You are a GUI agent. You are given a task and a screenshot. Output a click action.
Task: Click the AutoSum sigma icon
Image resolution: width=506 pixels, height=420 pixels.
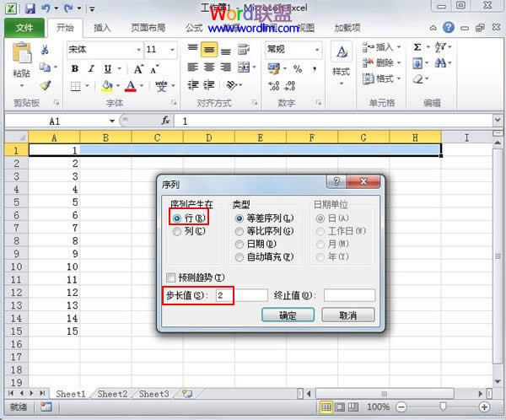[417, 47]
